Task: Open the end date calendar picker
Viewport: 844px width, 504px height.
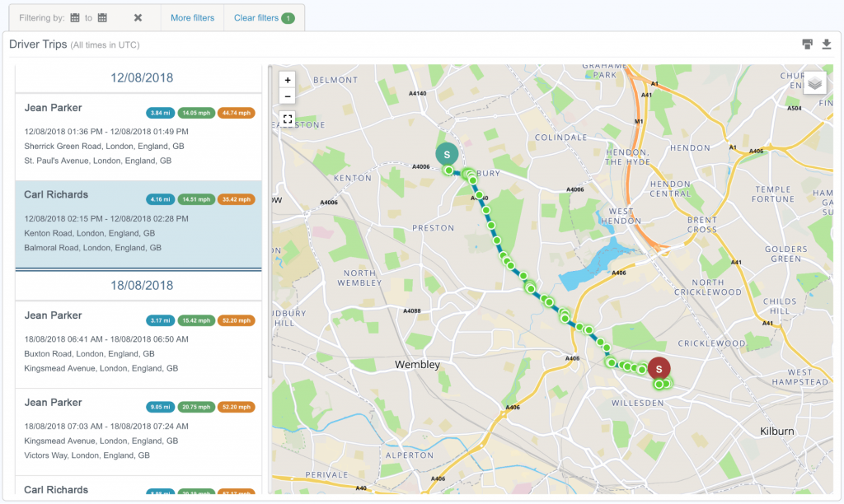Action: 102,18
